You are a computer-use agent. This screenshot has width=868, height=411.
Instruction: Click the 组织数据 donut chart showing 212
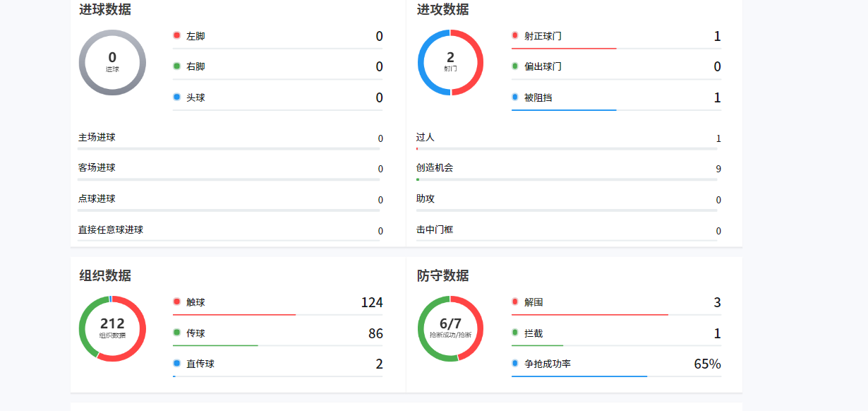click(112, 329)
